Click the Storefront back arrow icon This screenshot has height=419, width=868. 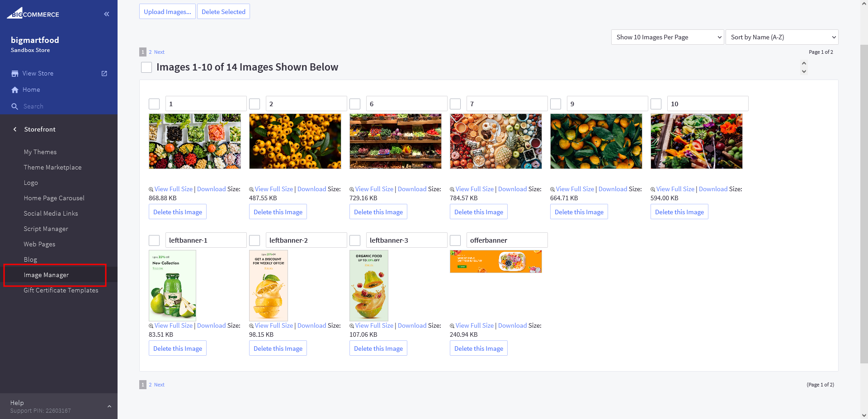[15, 129]
